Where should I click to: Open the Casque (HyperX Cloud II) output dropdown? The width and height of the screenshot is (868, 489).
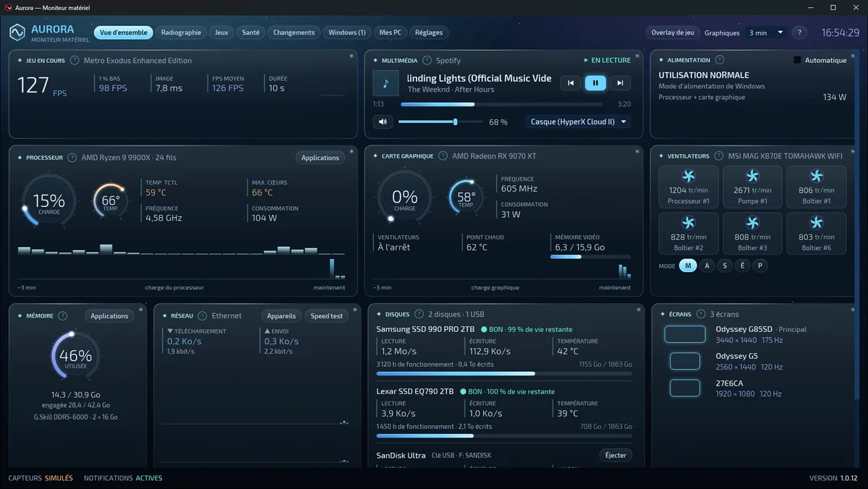click(x=578, y=122)
